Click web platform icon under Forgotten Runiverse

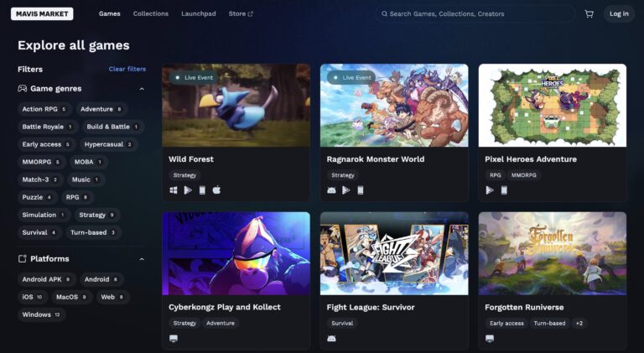[x=490, y=339]
